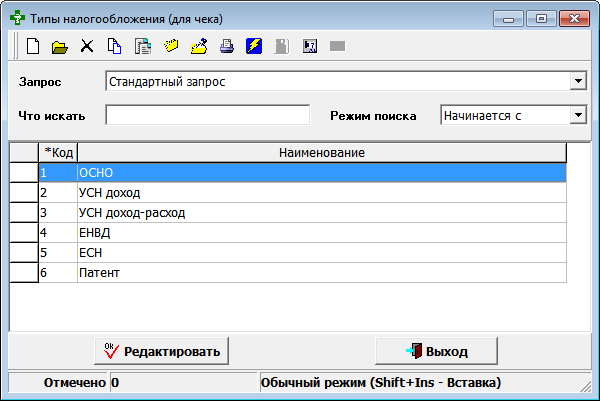The image size is (600, 401).
Task: Click the Open folder toolbar icon
Action: coord(60,47)
